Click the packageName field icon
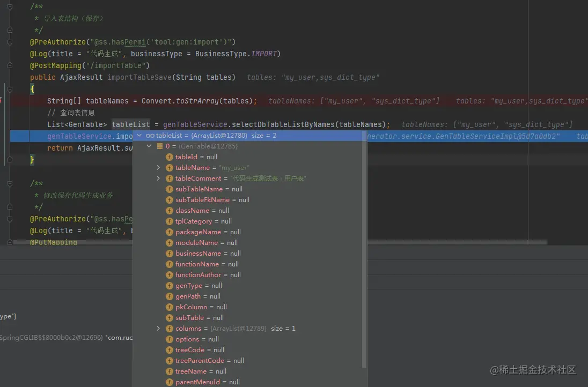 (170, 232)
